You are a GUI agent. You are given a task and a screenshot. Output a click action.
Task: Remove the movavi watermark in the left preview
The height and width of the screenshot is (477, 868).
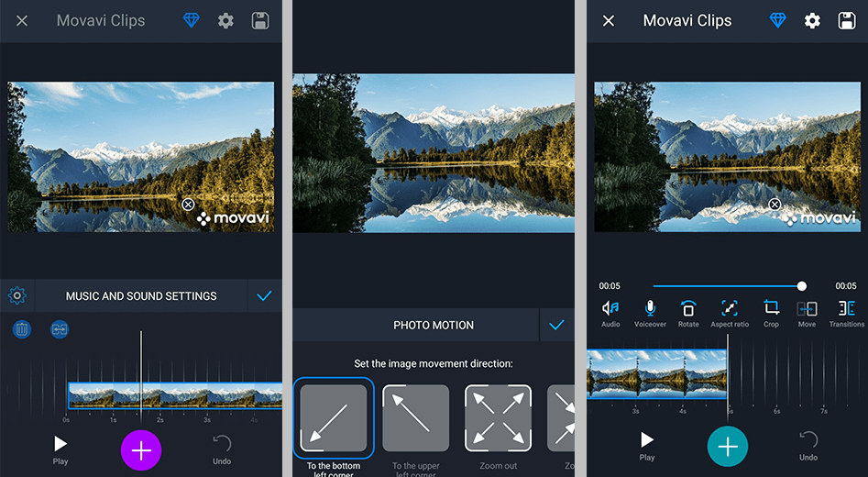(x=188, y=205)
